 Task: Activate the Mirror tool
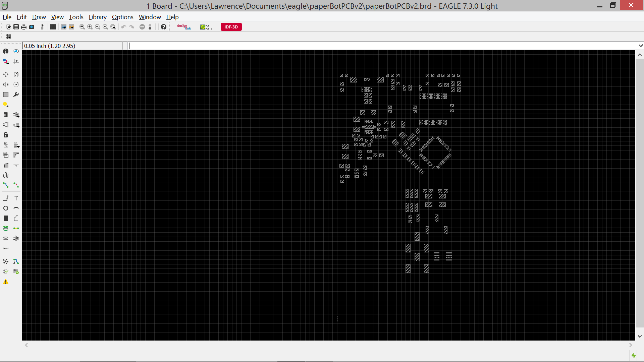(x=6, y=84)
